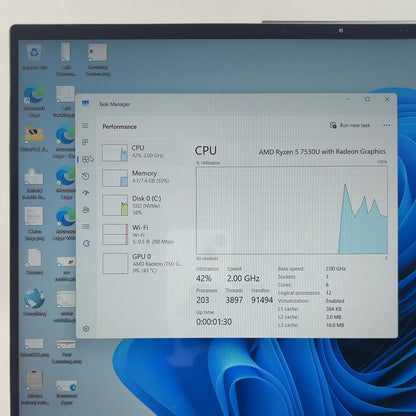The height and width of the screenshot is (416, 416).
Task: Select the Microsoft Edge desktop shortcut
Action: click(x=34, y=101)
